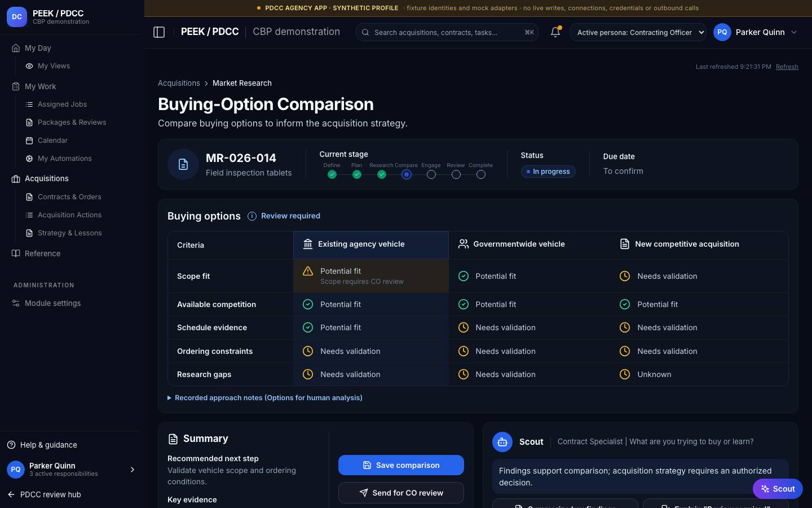Viewport: 812px width, 508px height.
Task: Open Module settings
Action: [52, 303]
